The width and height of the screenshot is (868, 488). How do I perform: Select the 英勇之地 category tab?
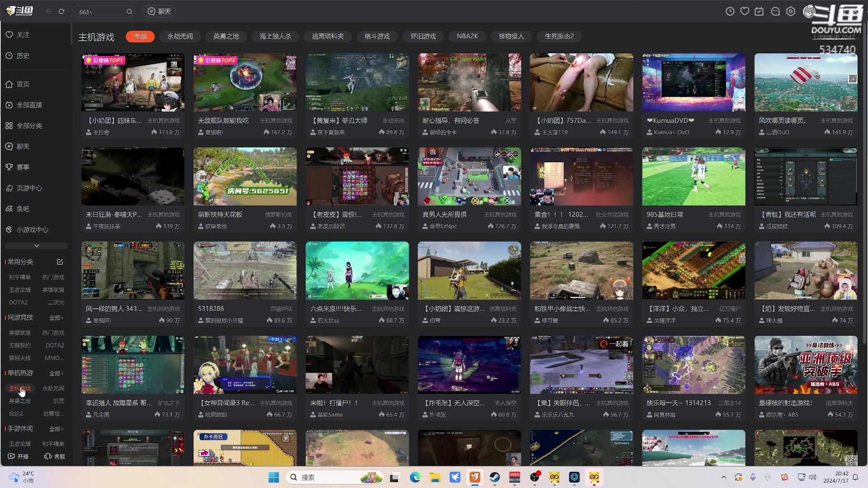(226, 36)
